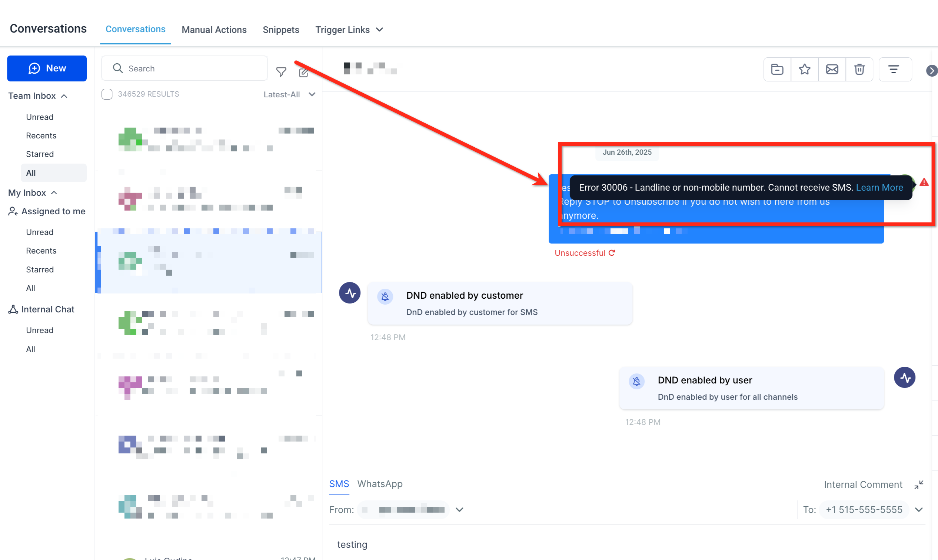This screenshot has height=560, width=938.
Task: Open the message filter lines icon
Action: coord(894,70)
